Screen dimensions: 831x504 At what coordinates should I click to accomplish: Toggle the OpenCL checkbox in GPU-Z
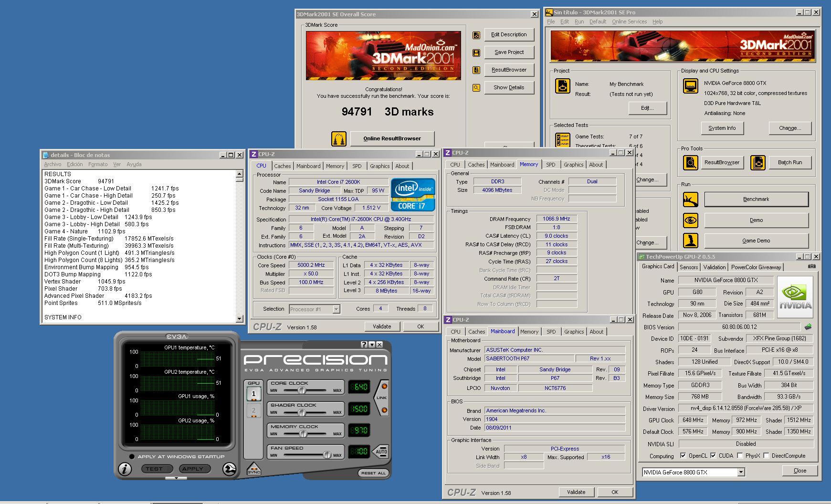click(683, 456)
